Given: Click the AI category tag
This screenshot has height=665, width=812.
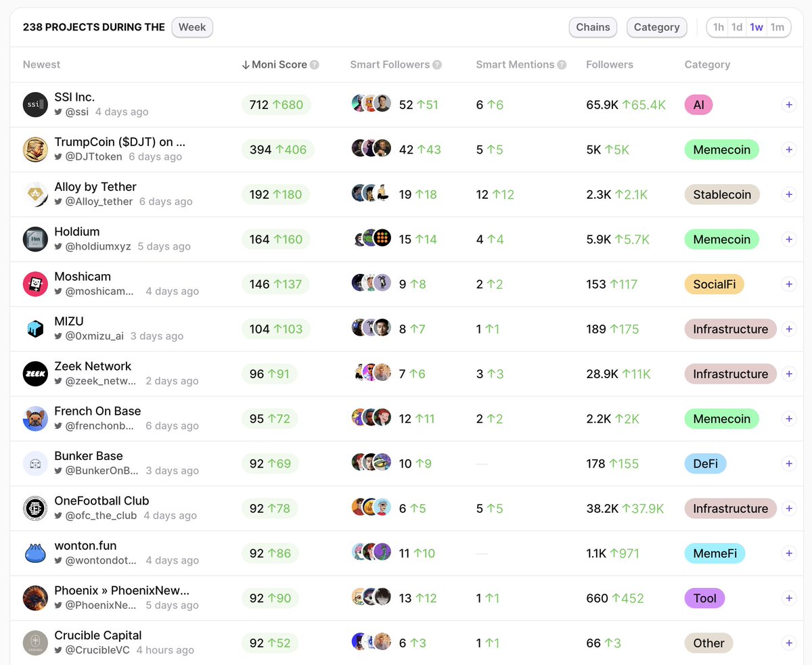Looking at the screenshot, I should point(699,105).
